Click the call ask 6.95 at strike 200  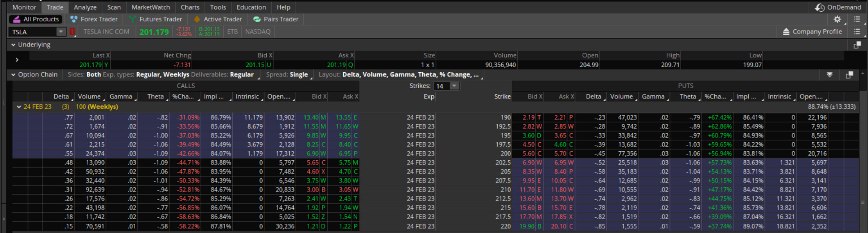345,154
